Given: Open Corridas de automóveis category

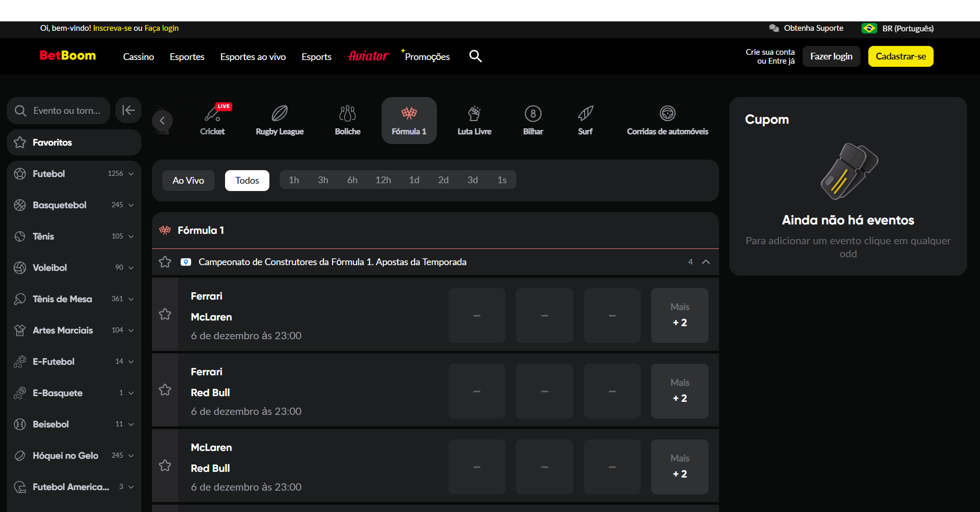Looking at the screenshot, I should [x=667, y=120].
